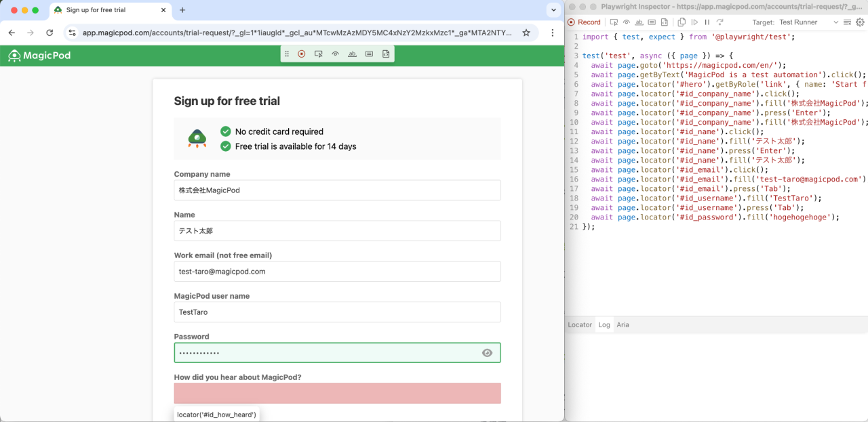Copy the generated code in Inspector
This screenshot has height=422, width=868.
coord(682,22)
